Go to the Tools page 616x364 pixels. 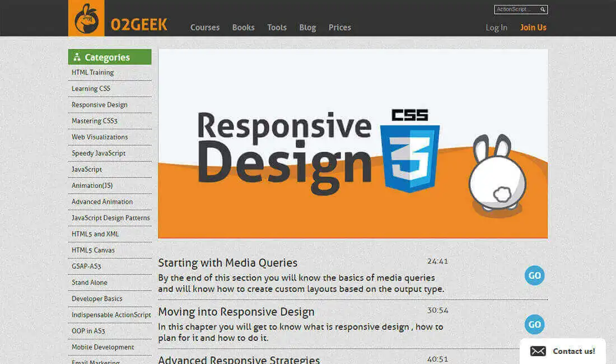277,27
